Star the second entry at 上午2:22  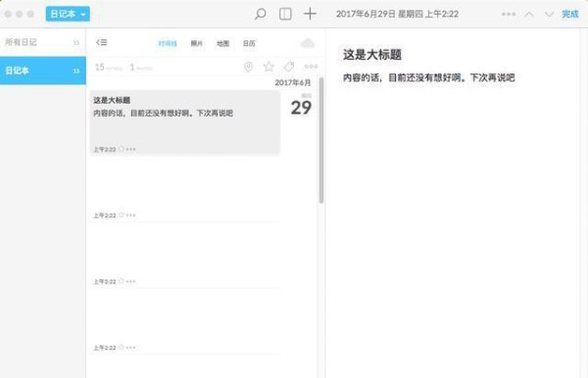click(122, 215)
